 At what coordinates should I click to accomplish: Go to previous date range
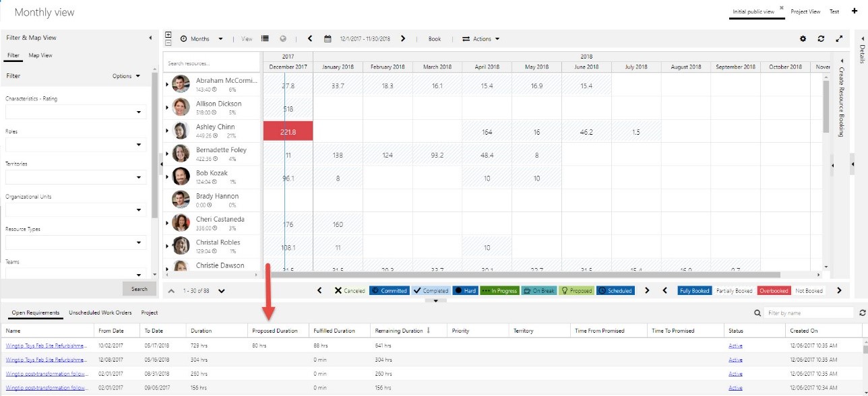(x=310, y=39)
